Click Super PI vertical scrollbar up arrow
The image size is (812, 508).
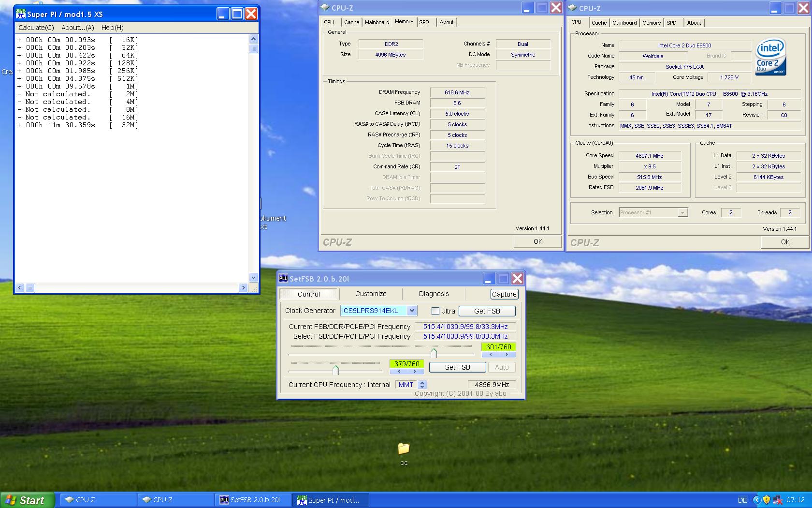tap(254, 39)
